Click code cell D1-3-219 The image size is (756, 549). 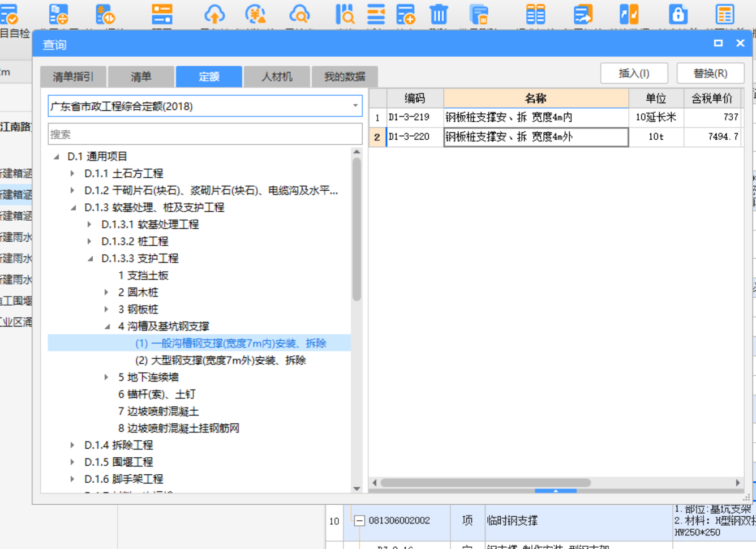[415, 117]
